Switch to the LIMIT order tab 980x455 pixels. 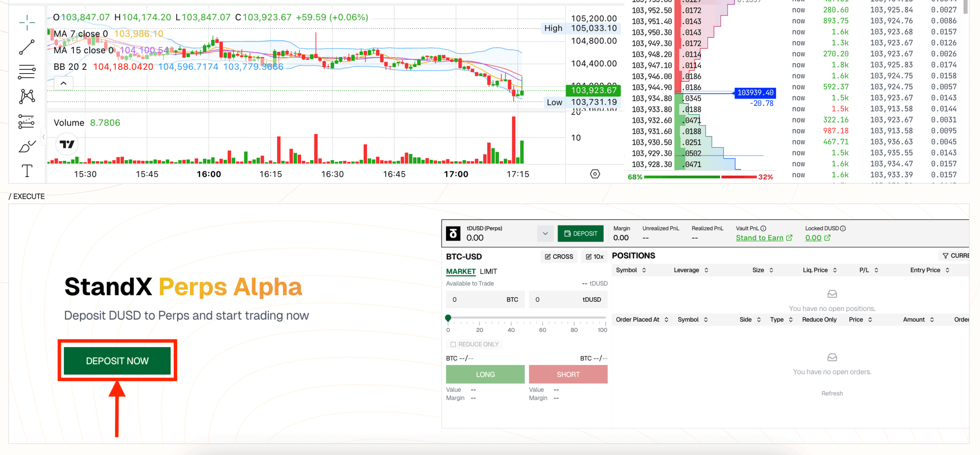click(488, 272)
